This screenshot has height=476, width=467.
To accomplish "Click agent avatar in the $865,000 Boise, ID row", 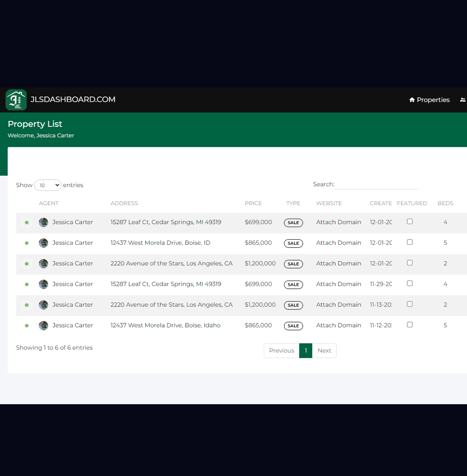I will click(43, 243).
